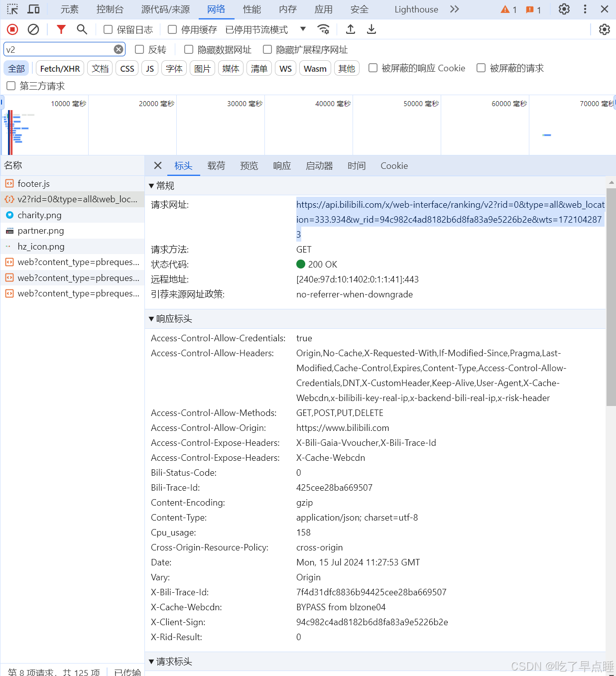The height and width of the screenshot is (676, 616).
Task: Check 第三方请求 option
Action: click(x=11, y=86)
